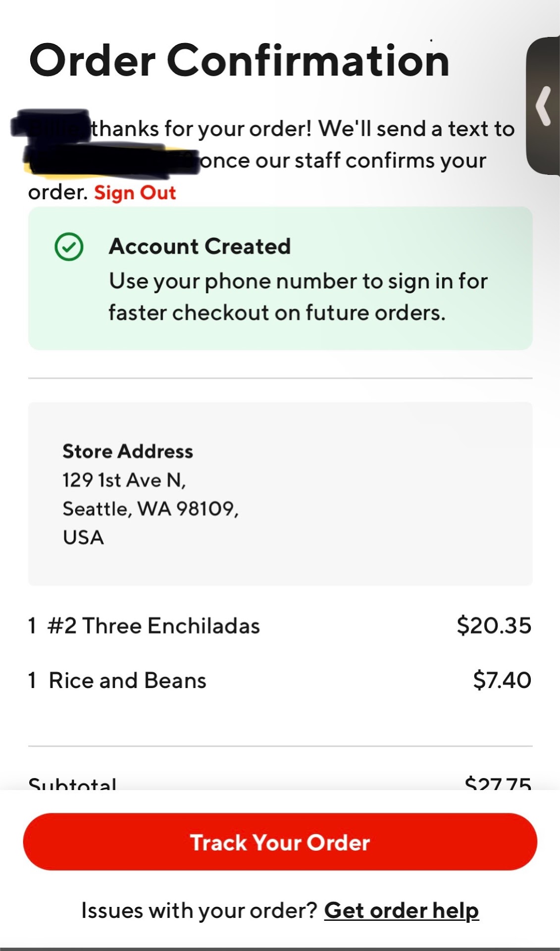Select the Account Created banner title
This screenshot has height=951, width=560.
200,246
